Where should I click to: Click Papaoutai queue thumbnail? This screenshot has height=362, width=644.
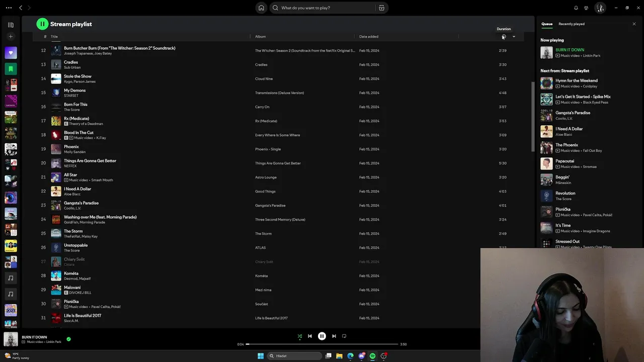[x=546, y=163]
